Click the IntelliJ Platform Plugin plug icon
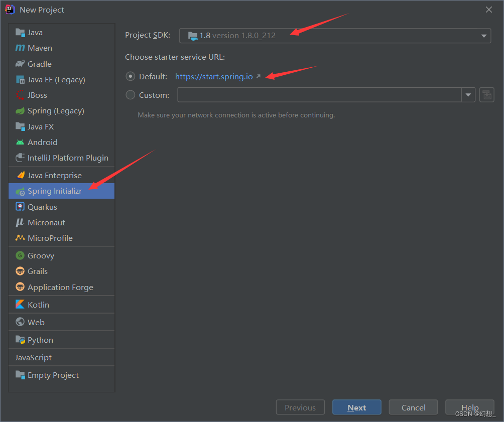The height and width of the screenshot is (422, 504). [20, 158]
